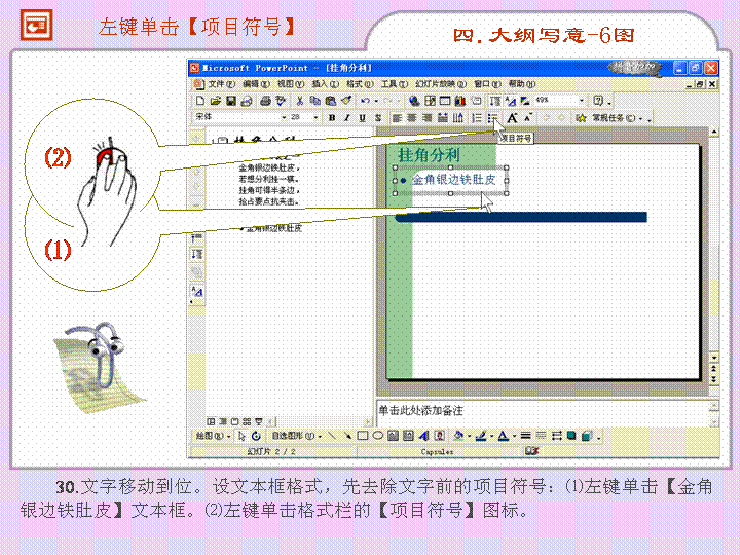Select the Format Painter brush icon
This screenshot has height=555, width=740.
pos(346,101)
